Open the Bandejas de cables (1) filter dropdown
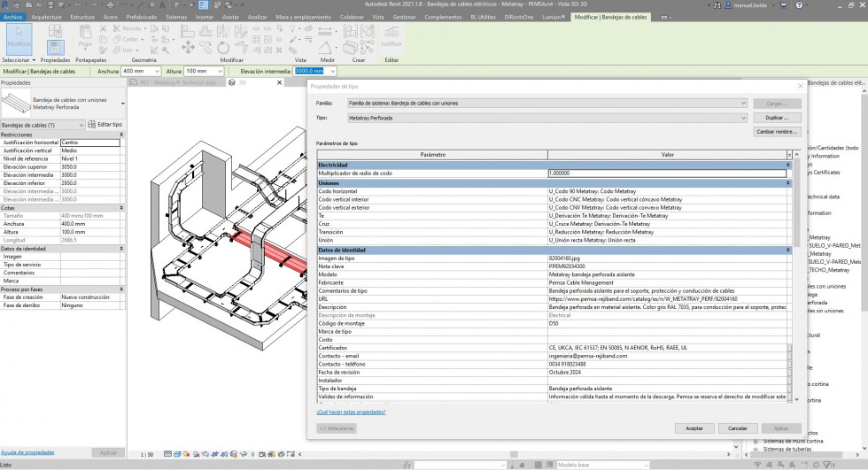The width and height of the screenshot is (868, 470). click(81, 125)
